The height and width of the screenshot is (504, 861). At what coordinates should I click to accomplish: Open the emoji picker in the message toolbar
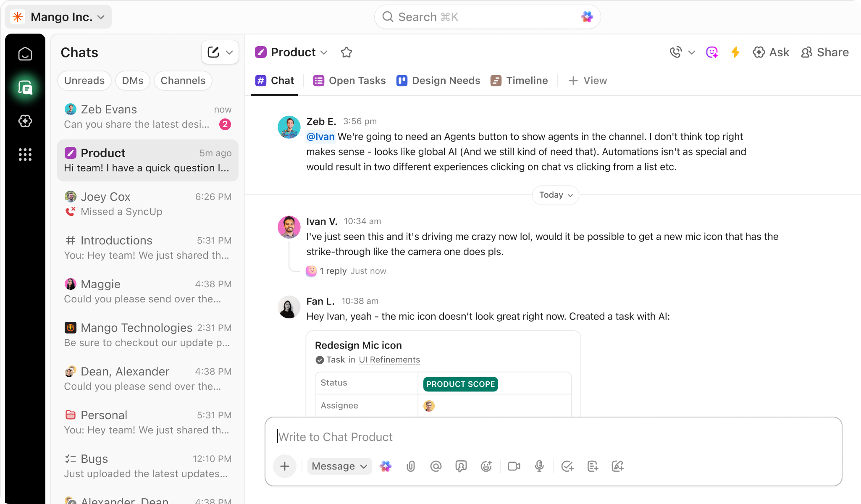click(x=486, y=466)
